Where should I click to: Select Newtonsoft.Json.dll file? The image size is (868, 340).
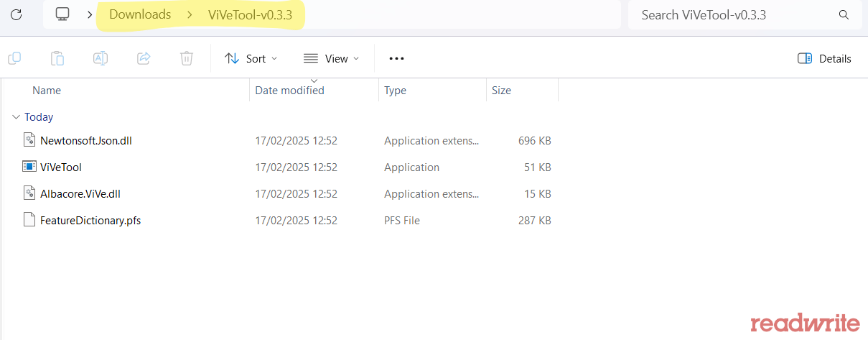(x=86, y=140)
